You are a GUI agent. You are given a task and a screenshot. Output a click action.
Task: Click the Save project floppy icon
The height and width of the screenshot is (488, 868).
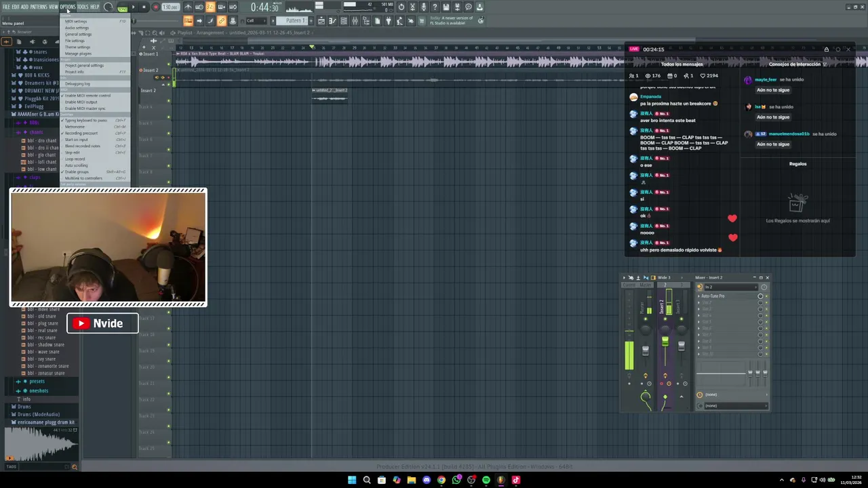(446, 7)
